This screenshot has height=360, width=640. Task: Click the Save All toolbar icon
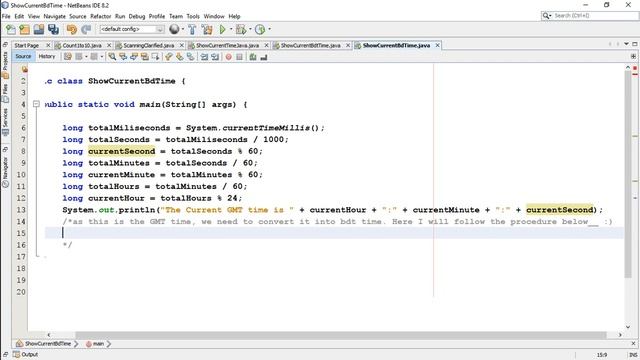click(53, 29)
